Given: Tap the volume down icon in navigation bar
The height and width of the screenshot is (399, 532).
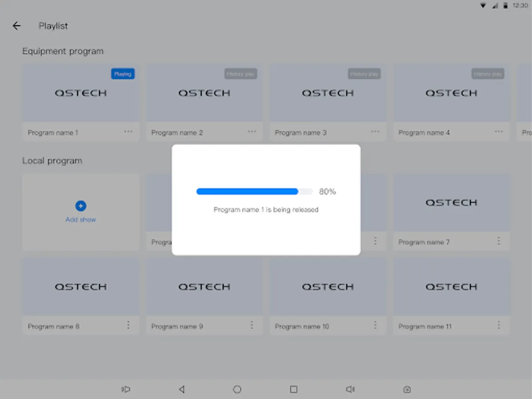Looking at the screenshot, I should [126, 389].
